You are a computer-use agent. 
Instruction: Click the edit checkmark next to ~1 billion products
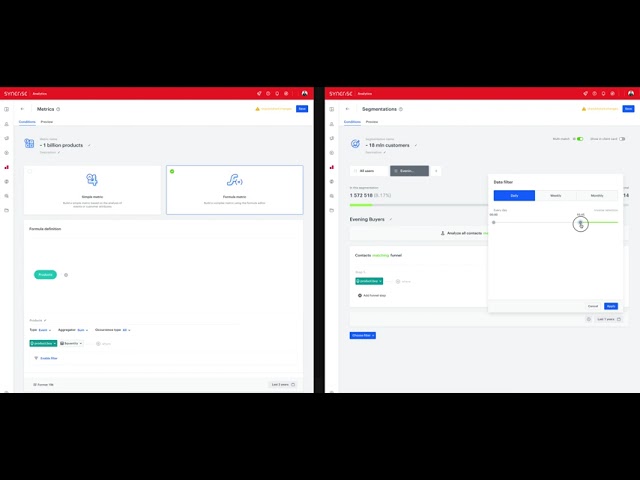[x=89, y=145]
